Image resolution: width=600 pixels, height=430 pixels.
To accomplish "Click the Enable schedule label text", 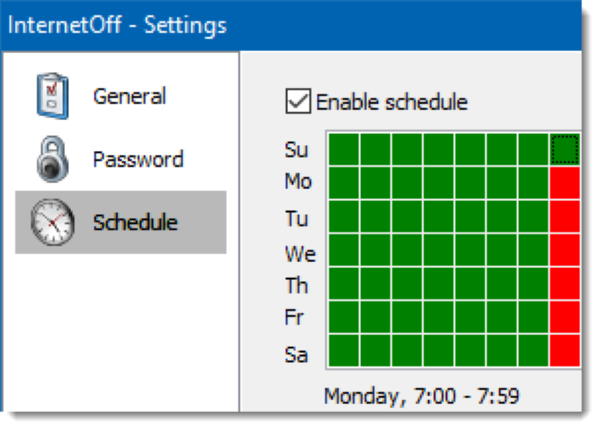I will (x=391, y=101).
